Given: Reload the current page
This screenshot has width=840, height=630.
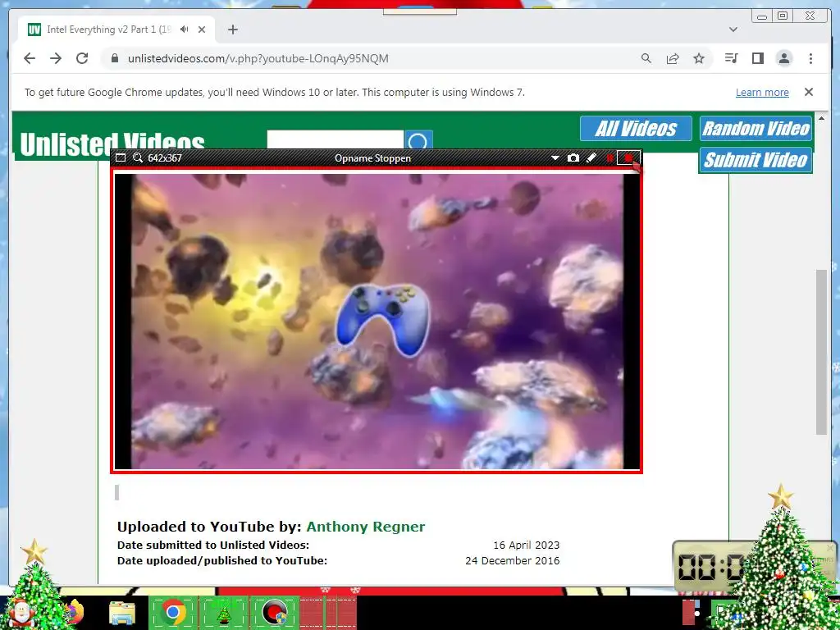Looking at the screenshot, I should tap(82, 58).
